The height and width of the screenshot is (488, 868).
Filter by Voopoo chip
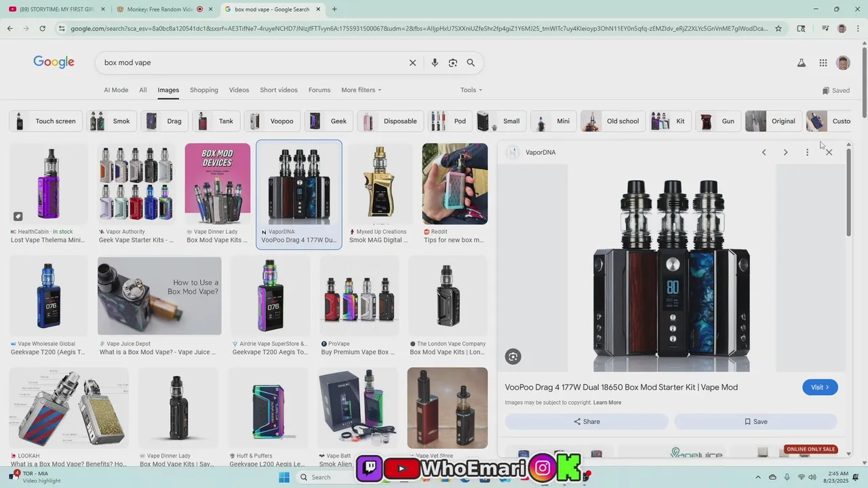(x=272, y=121)
